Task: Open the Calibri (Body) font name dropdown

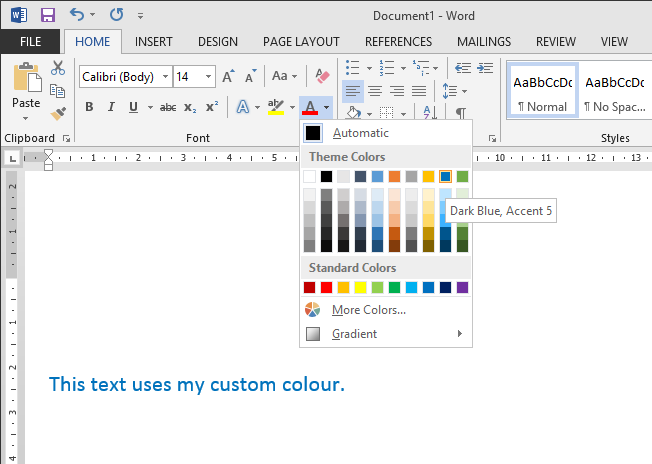Action: click(164, 76)
